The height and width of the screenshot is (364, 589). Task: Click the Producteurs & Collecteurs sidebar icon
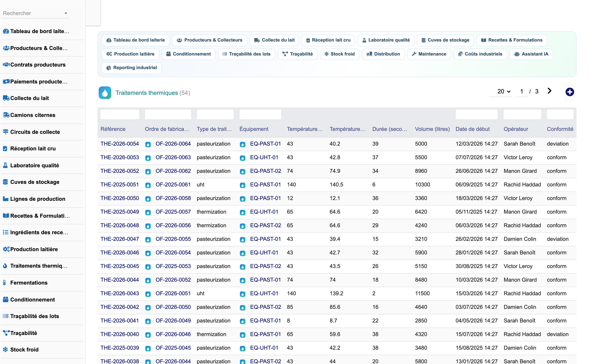point(6,48)
